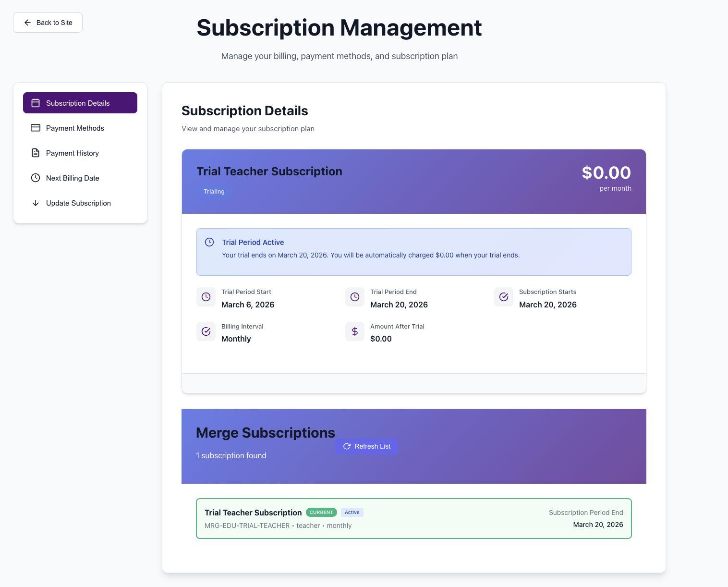
Task: Click the left arrow icon in Back to Site
Action: click(27, 23)
